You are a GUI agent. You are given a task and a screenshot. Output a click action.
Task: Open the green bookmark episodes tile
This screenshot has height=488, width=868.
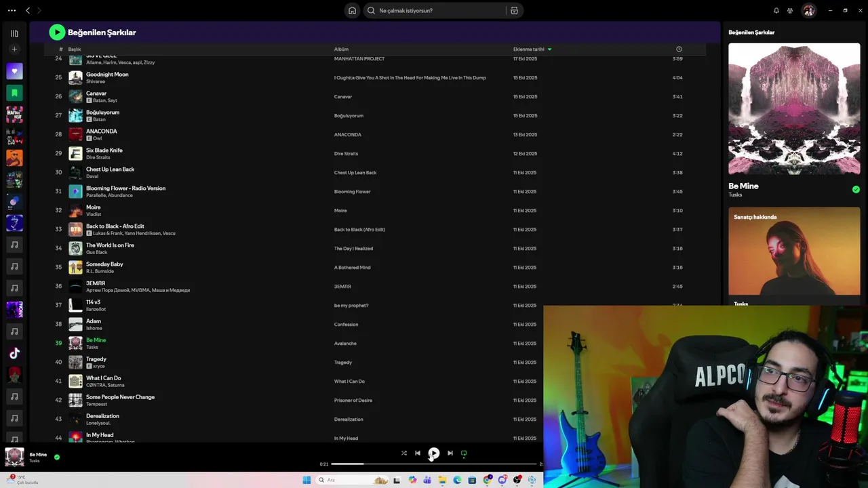pos(14,92)
